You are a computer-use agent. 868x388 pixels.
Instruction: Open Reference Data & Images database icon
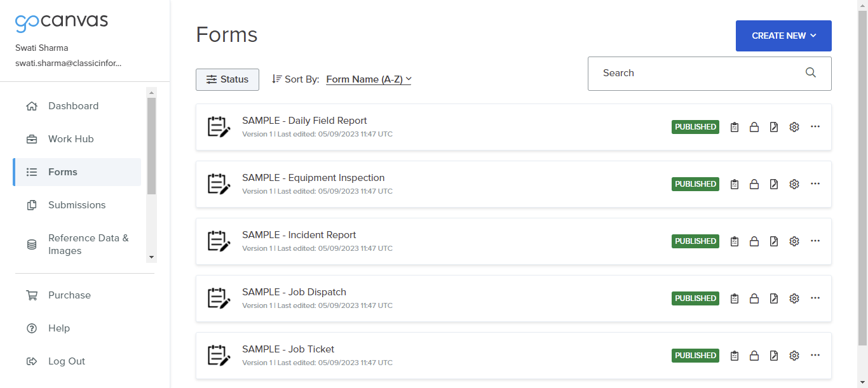(32, 244)
